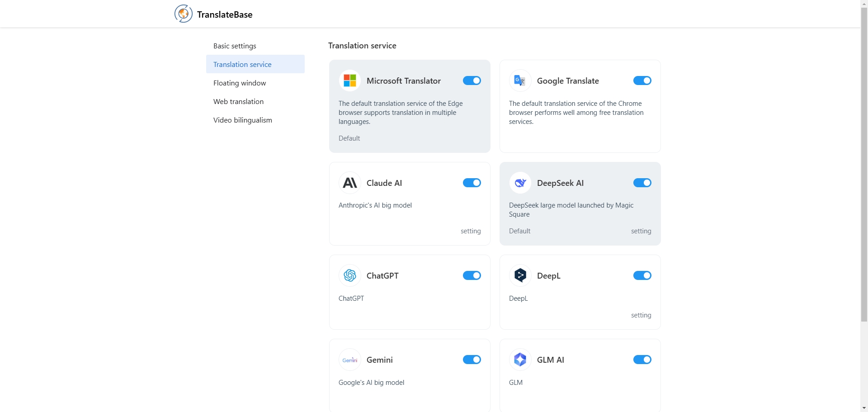This screenshot has height=412, width=868.
Task: Click the DeepL logo icon
Action: (520, 275)
